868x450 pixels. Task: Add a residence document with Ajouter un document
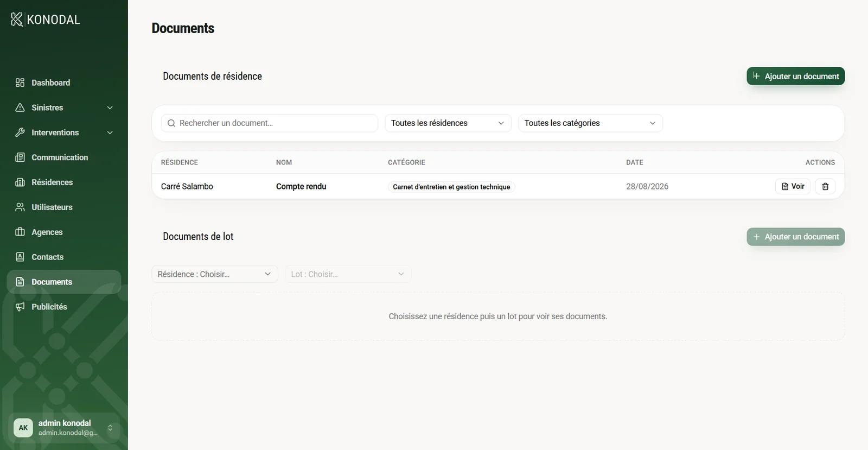coord(795,76)
